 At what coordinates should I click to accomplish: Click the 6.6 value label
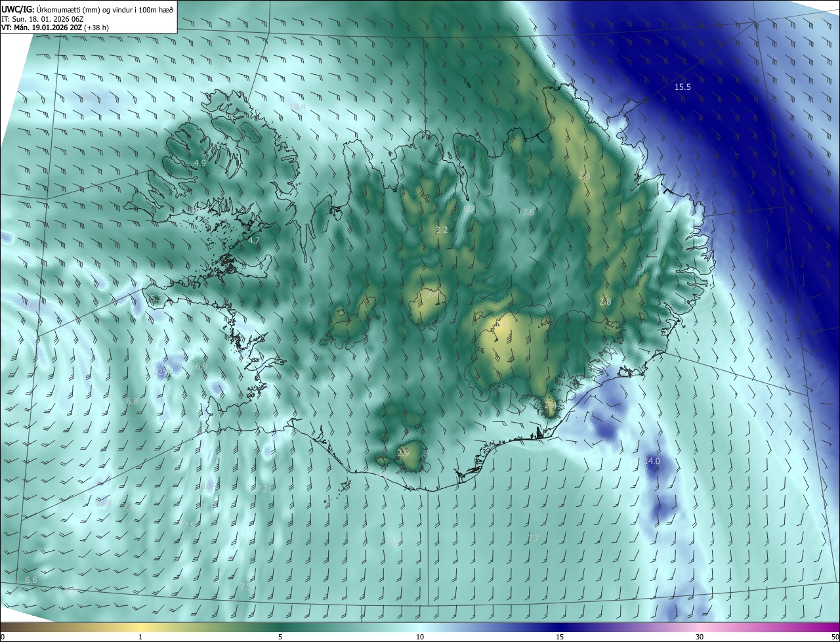click(x=31, y=580)
